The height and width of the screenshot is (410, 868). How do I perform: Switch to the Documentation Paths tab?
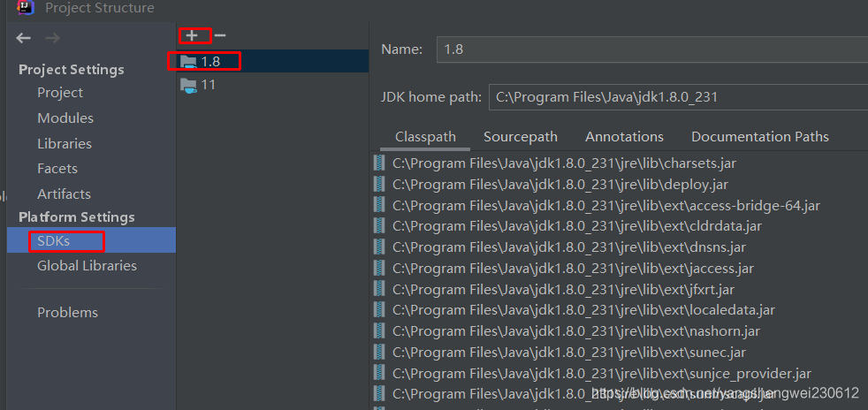tap(760, 137)
